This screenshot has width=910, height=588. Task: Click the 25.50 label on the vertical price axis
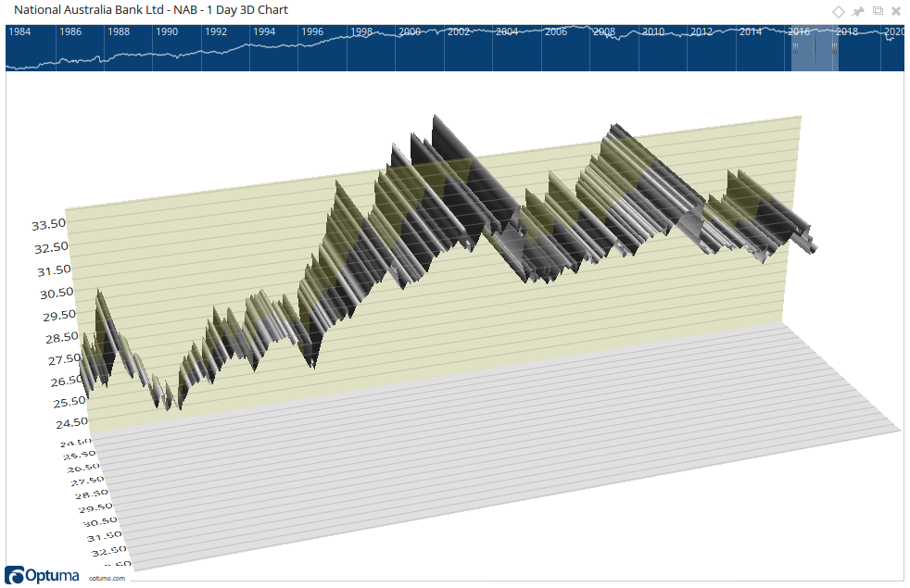coord(70,402)
